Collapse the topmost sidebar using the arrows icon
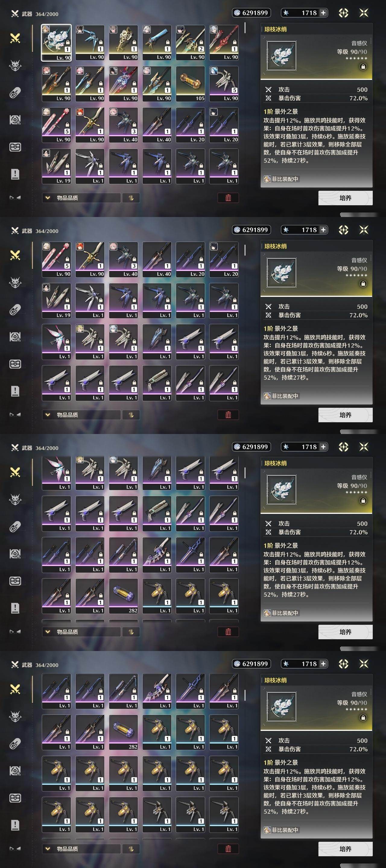 pyautogui.click(x=15, y=198)
